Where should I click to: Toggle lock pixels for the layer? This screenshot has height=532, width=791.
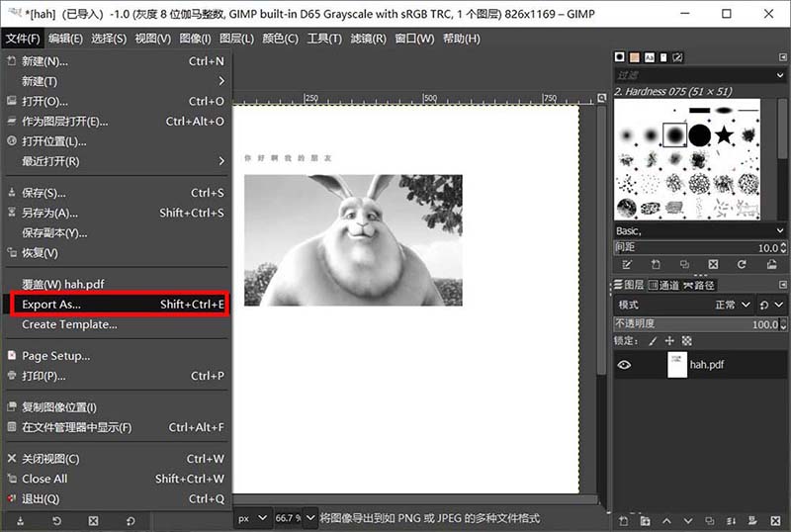point(653,341)
